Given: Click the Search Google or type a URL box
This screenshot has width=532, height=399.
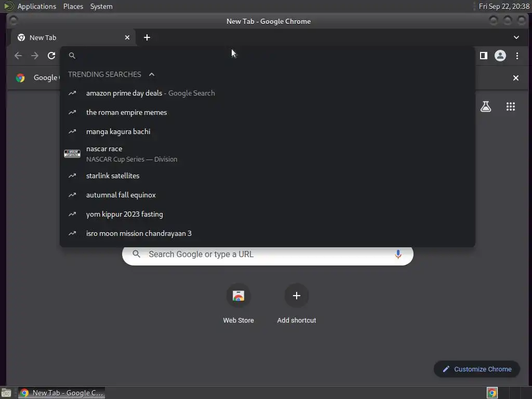Looking at the screenshot, I should (268, 255).
